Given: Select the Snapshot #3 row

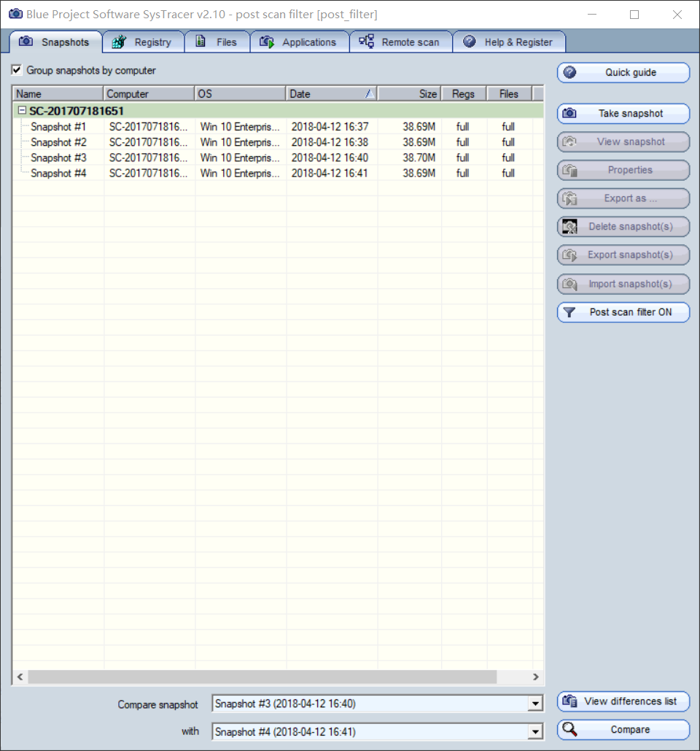Looking at the screenshot, I should click(x=278, y=157).
